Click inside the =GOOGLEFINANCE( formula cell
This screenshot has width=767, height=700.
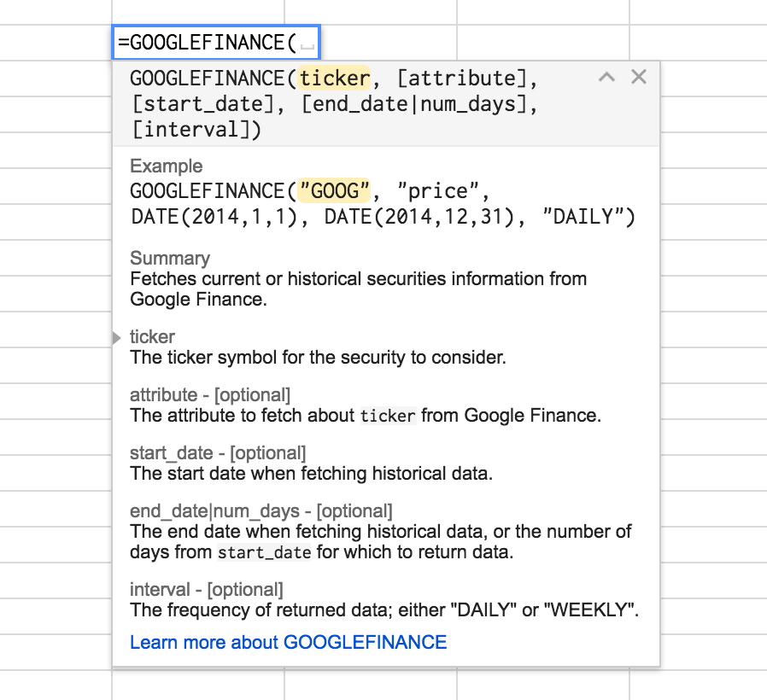pyautogui.click(x=216, y=43)
